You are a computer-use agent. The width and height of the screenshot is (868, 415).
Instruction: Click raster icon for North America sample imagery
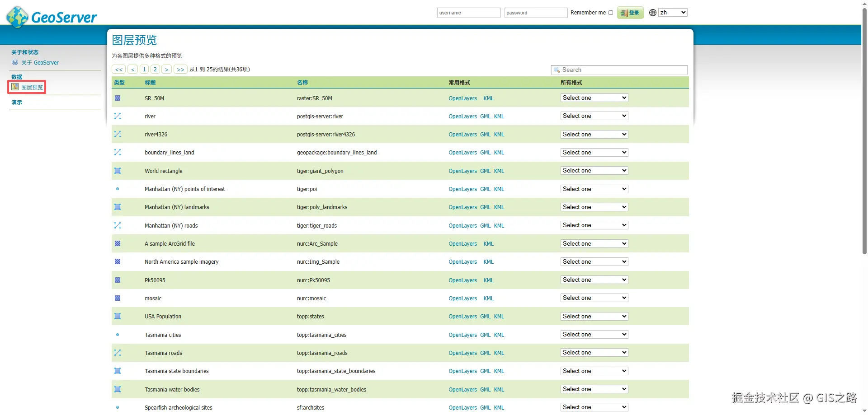(x=118, y=261)
